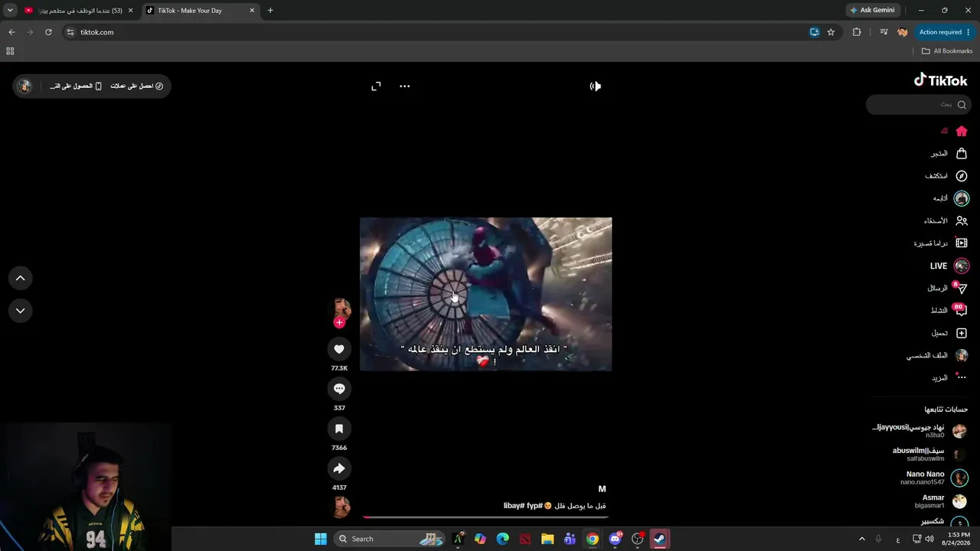Install the TikTok app from address bar
980x551 pixels.
coord(815,32)
